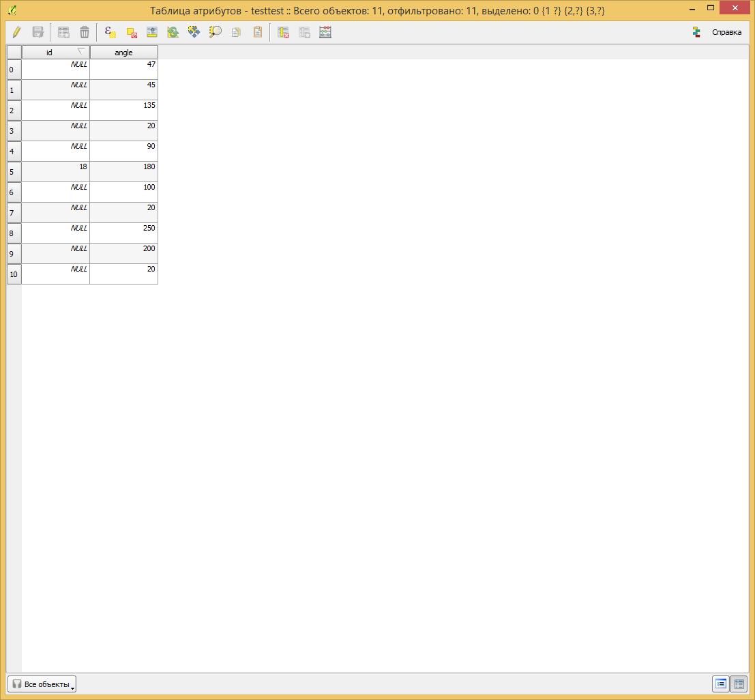Click the NULL id cell in row 10
Image resolution: width=755 pixels, height=700 pixels.
pos(56,274)
